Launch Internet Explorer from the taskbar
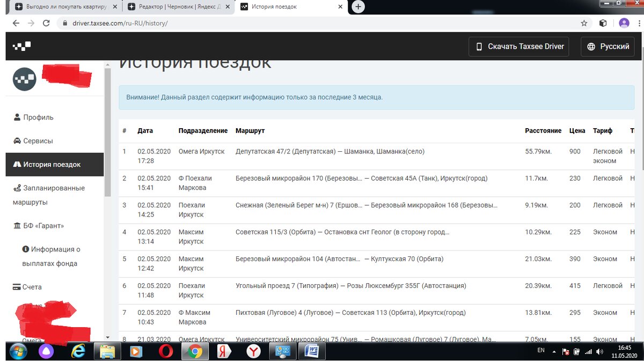Viewport: 644px width, 362px height. (x=79, y=351)
